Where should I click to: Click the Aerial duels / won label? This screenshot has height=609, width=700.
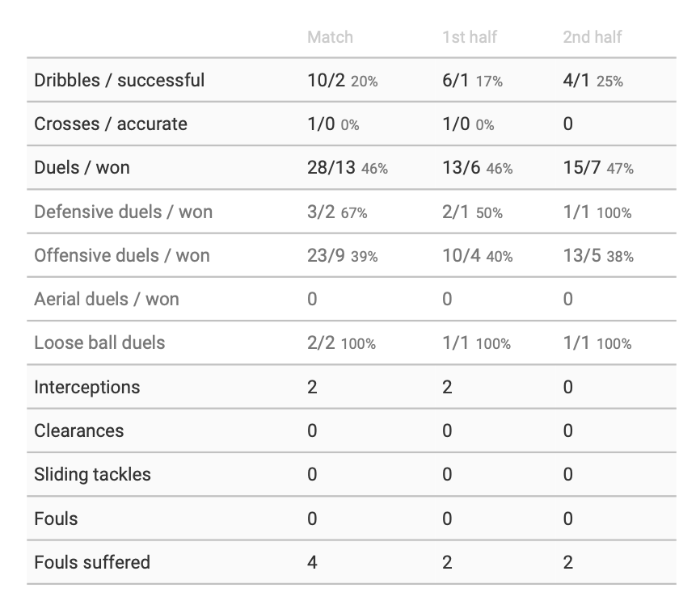pyautogui.click(x=107, y=299)
